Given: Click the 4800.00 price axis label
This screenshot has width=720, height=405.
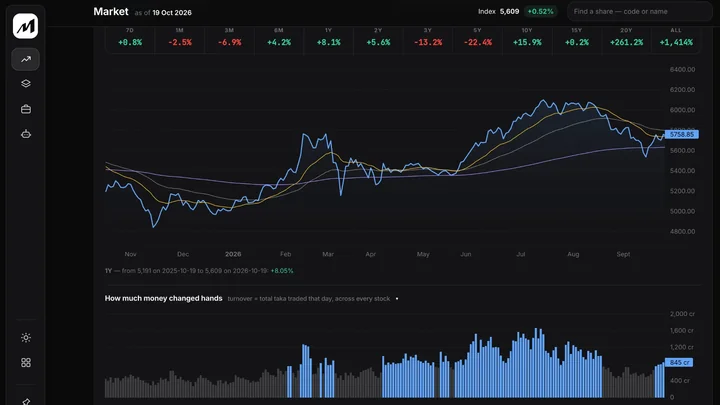Looking at the screenshot, I should coord(682,231).
